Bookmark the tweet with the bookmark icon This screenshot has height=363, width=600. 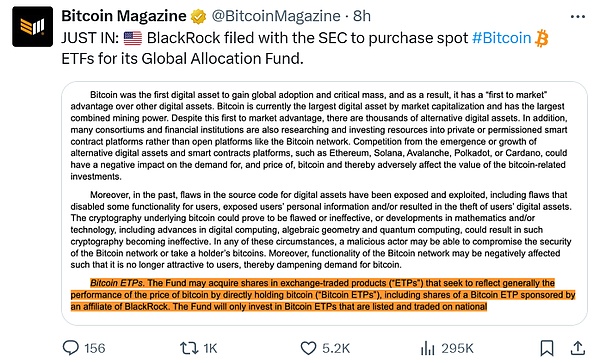pyautogui.click(x=547, y=348)
